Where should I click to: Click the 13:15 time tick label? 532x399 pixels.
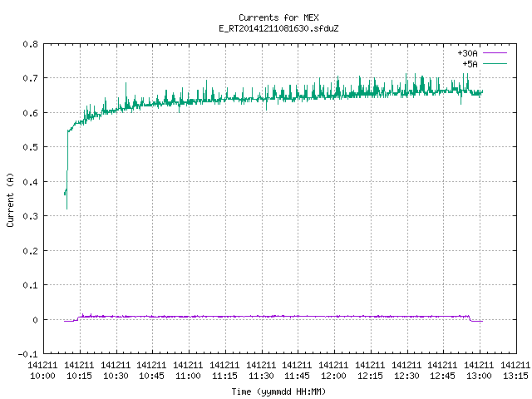click(x=515, y=376)
